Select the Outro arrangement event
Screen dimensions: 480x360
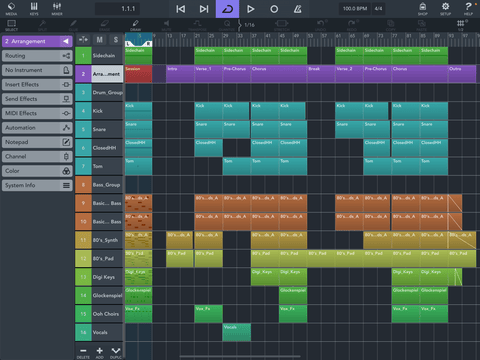click(462, 74)
